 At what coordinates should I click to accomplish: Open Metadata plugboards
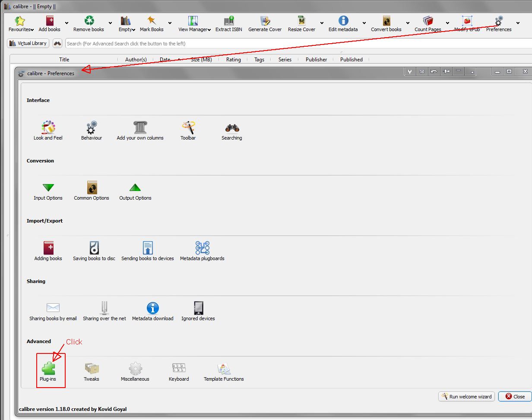[x=202, y=251]
